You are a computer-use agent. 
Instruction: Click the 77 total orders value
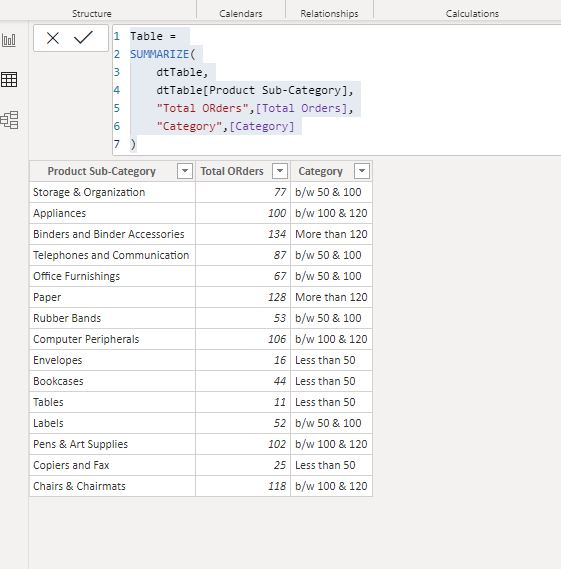click(280, 192)
